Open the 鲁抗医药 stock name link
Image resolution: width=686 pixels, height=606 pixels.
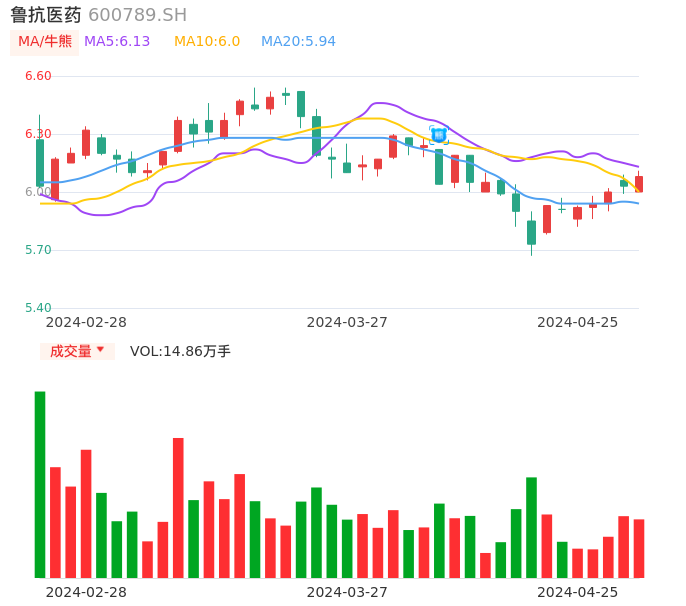coord(46,15)
